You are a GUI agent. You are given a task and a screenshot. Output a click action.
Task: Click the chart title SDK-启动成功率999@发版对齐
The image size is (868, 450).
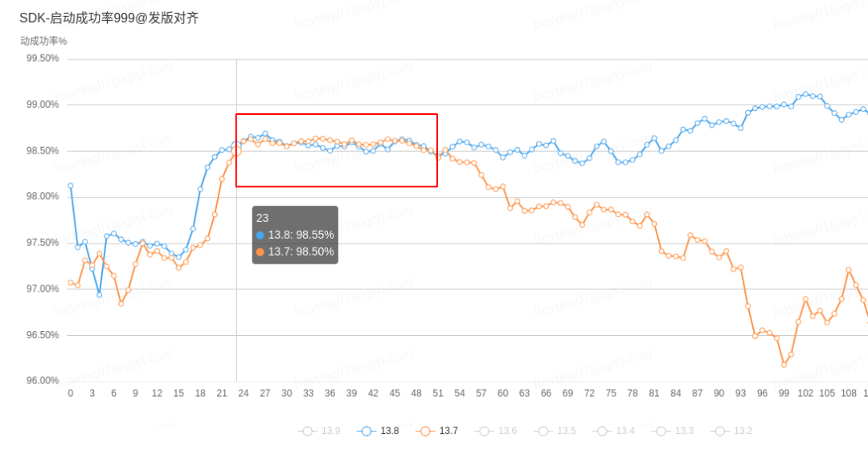point(109,18)
